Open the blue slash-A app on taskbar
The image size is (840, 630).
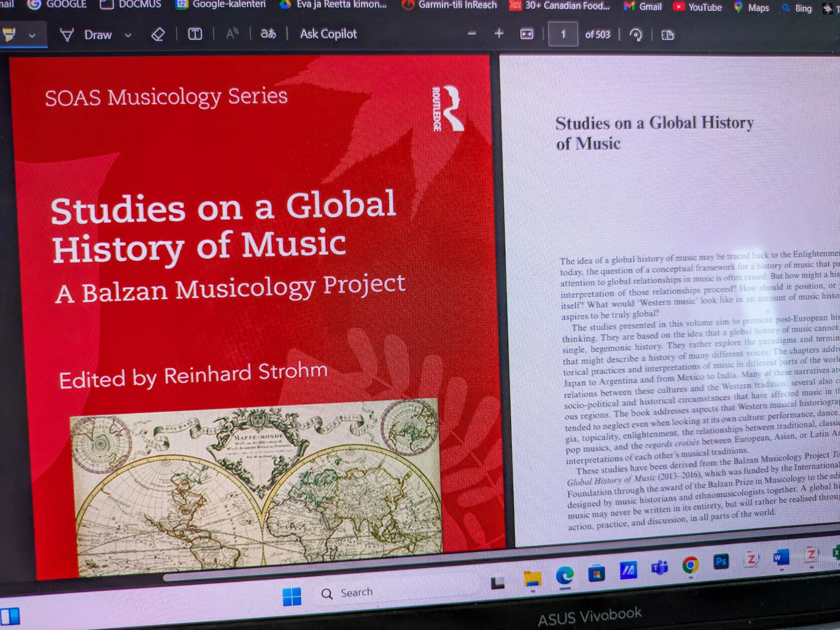[628, 570]
